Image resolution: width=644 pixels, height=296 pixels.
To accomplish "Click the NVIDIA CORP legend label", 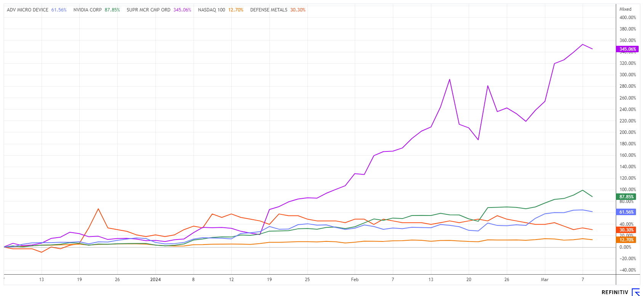I will [87, 10].
